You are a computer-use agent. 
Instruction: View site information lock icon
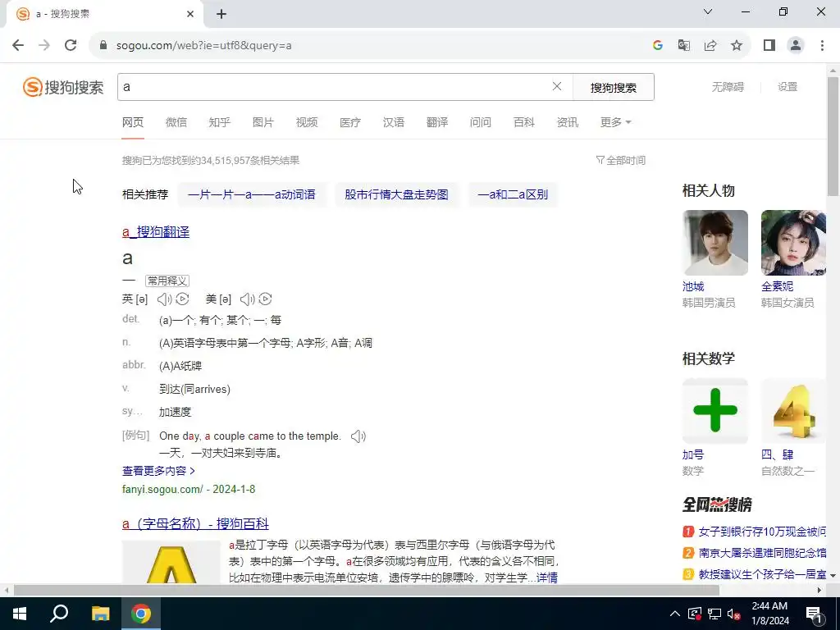click(x=103, y=45)
